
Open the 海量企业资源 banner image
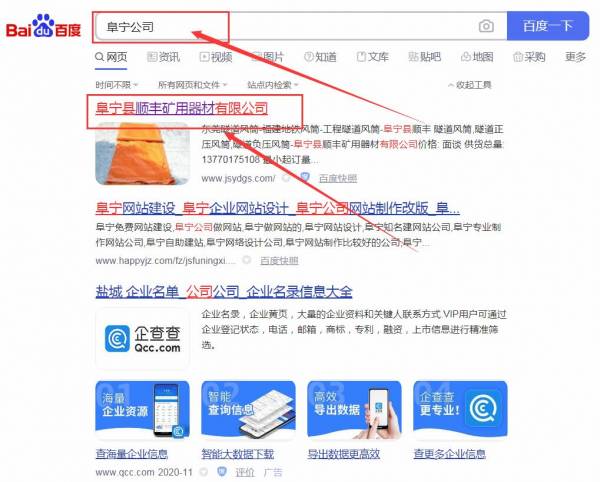(x=142, y=409)
